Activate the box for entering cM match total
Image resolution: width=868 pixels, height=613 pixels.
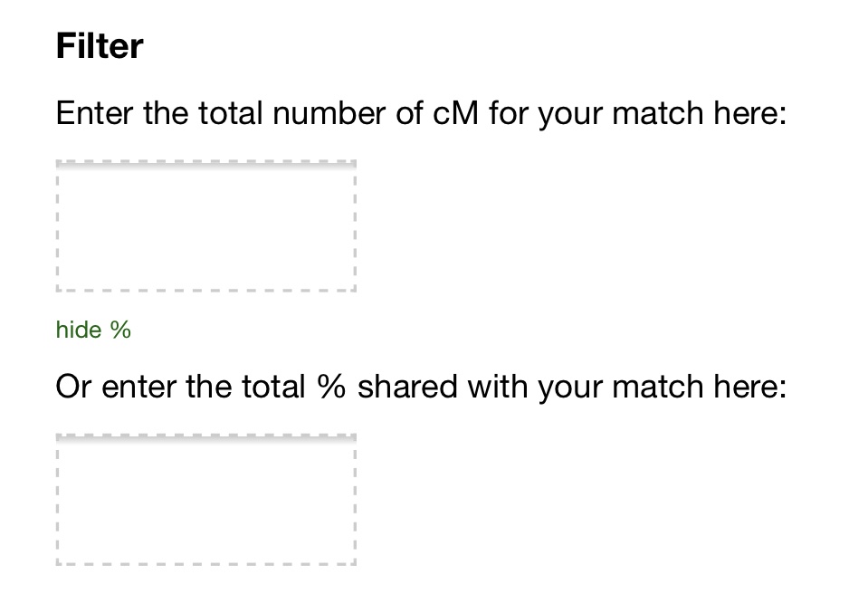pos(205,226)
